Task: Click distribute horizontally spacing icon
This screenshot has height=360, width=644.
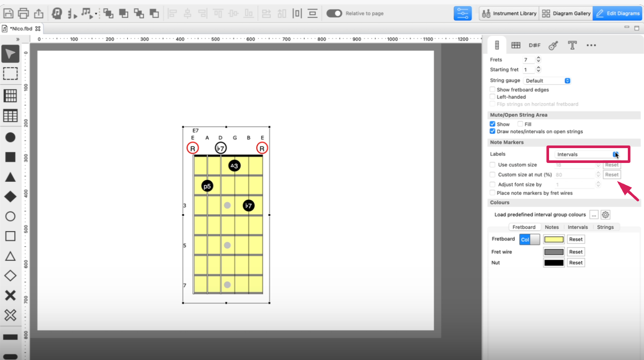Action: 297,13
